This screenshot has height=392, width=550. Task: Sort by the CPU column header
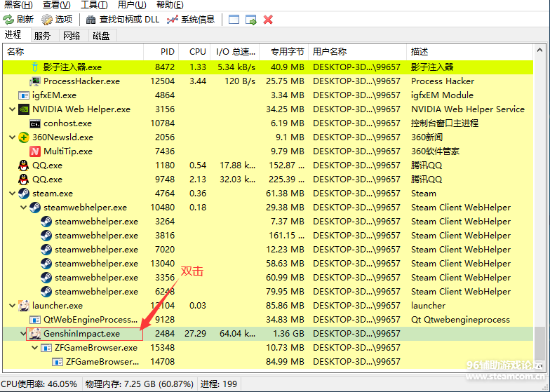pos(194,52)
